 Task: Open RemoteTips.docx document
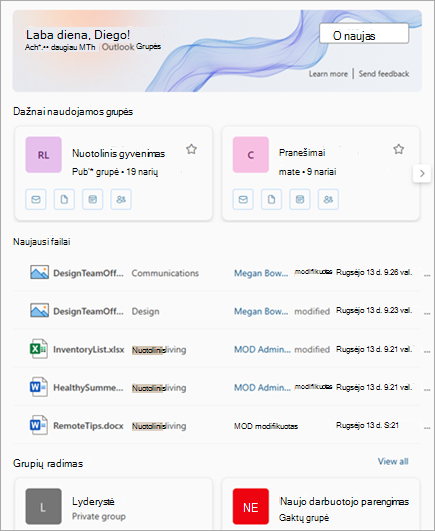click(x=88, y=426)
